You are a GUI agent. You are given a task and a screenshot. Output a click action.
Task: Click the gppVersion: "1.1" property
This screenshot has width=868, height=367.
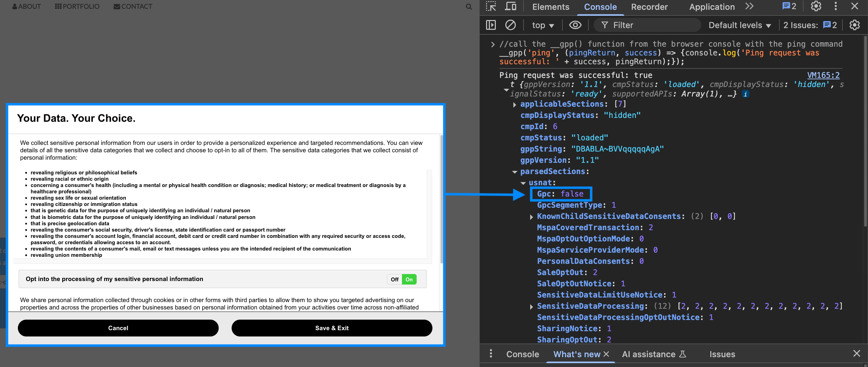pos(559,160)
